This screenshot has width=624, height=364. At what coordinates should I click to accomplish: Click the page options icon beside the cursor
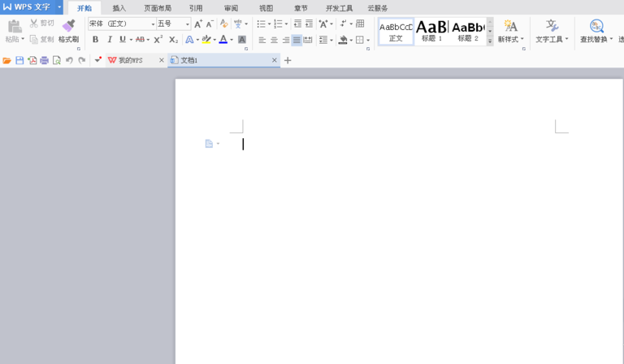(209, 144)
